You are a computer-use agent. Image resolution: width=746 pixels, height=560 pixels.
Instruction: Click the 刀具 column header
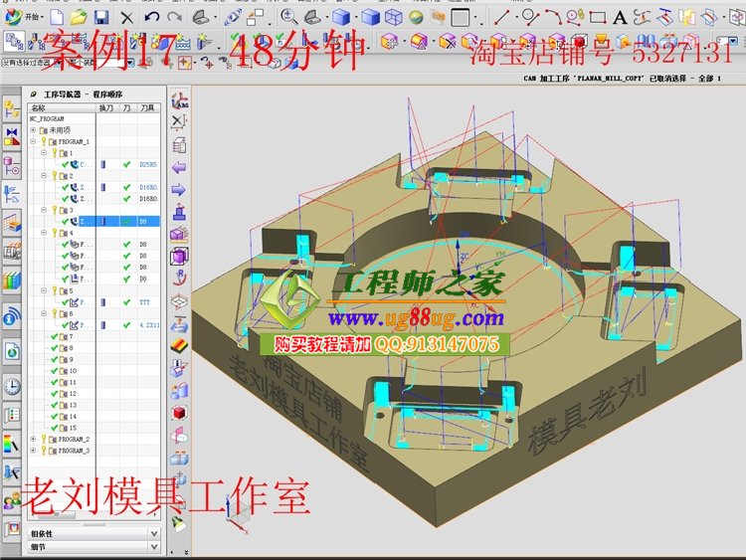tap(147, 107)
